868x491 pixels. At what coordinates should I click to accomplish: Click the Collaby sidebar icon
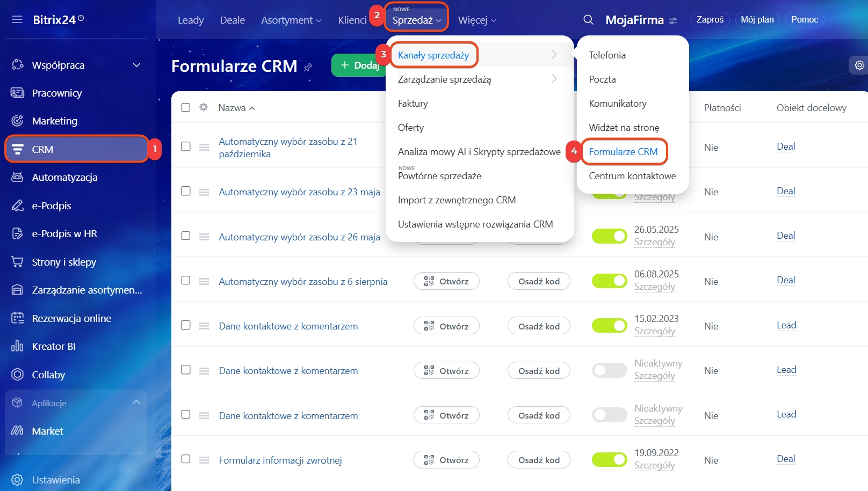18,375
